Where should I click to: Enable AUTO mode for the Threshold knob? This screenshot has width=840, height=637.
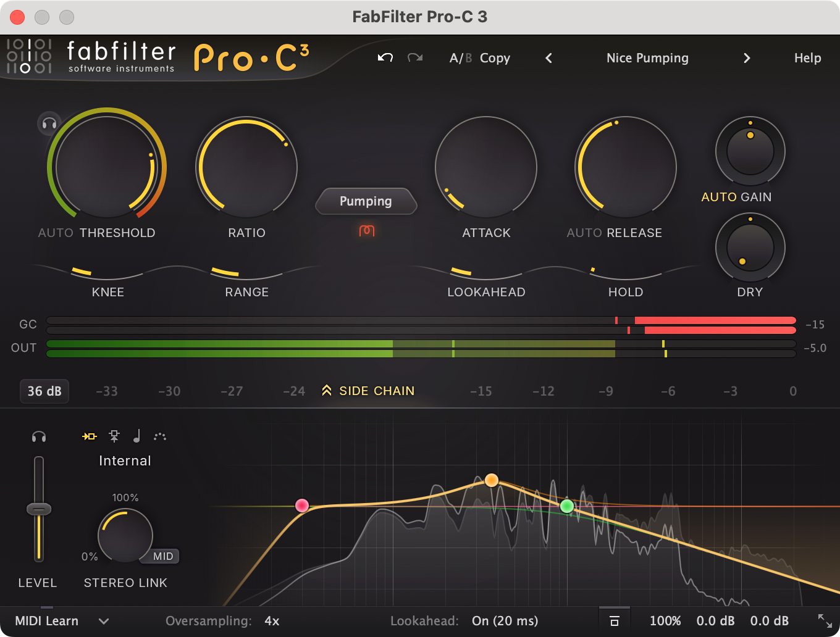[56, 233]
